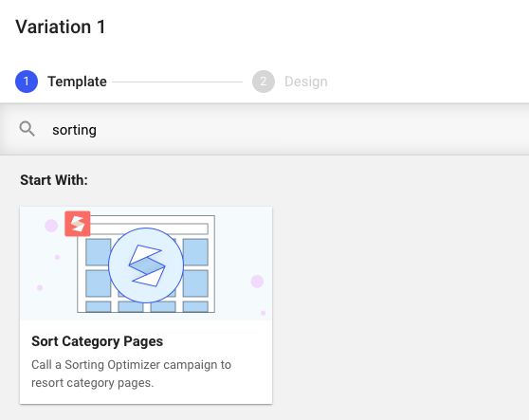Image resolution: width=529 pixels, height=420 pixels.
Task: Select step 2 circle indicator
Action: [264, 82]
